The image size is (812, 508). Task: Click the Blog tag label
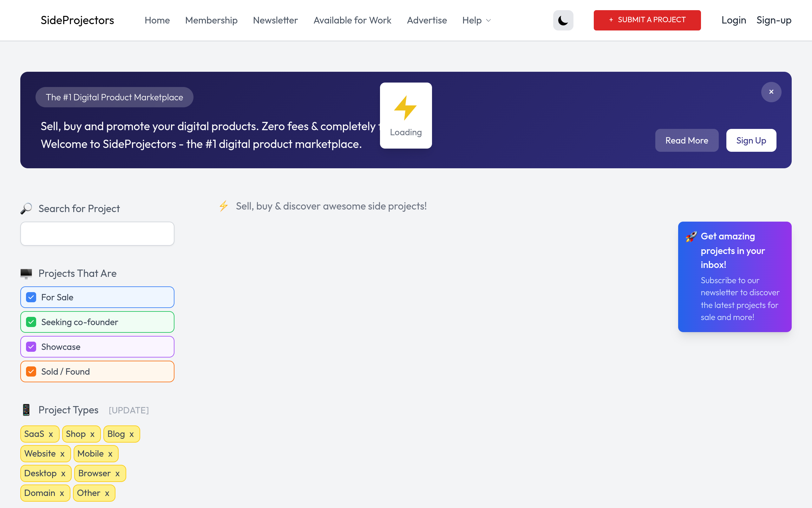pyautogui.click(x=116, y=434)
